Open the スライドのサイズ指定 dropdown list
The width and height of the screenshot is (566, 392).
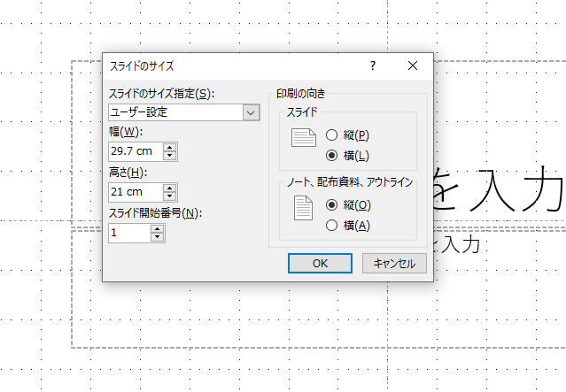click(x=251, y=112)
